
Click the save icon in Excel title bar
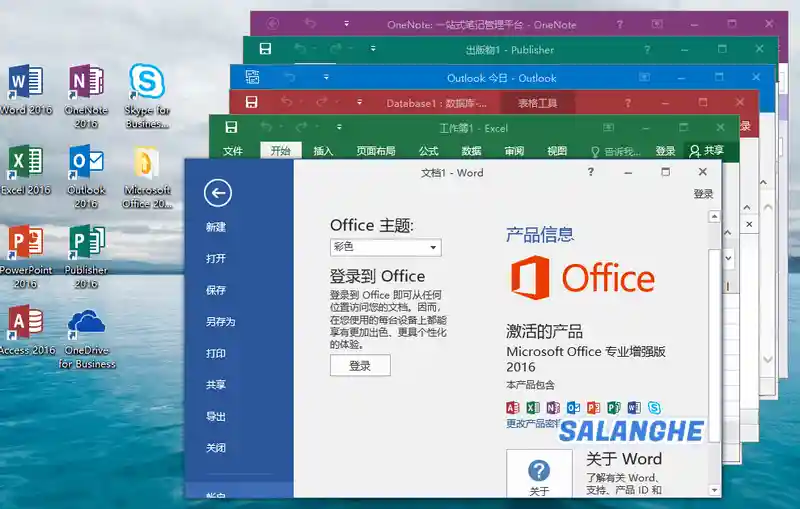(x=231, y=127)
